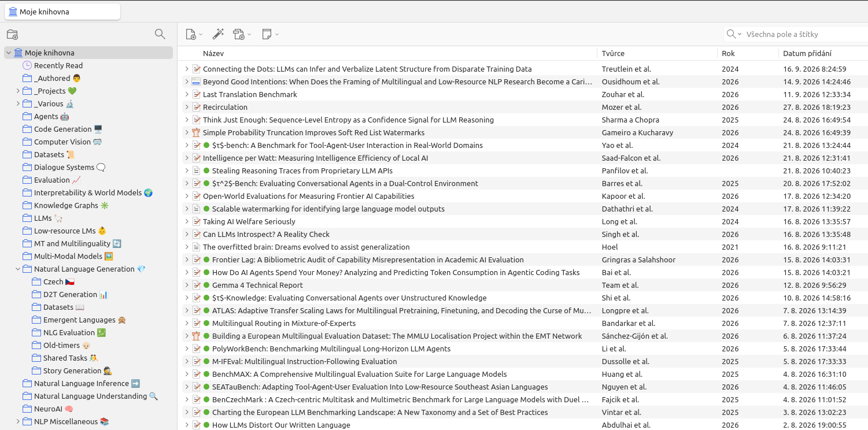Open the new note toolbar menu

270,34
